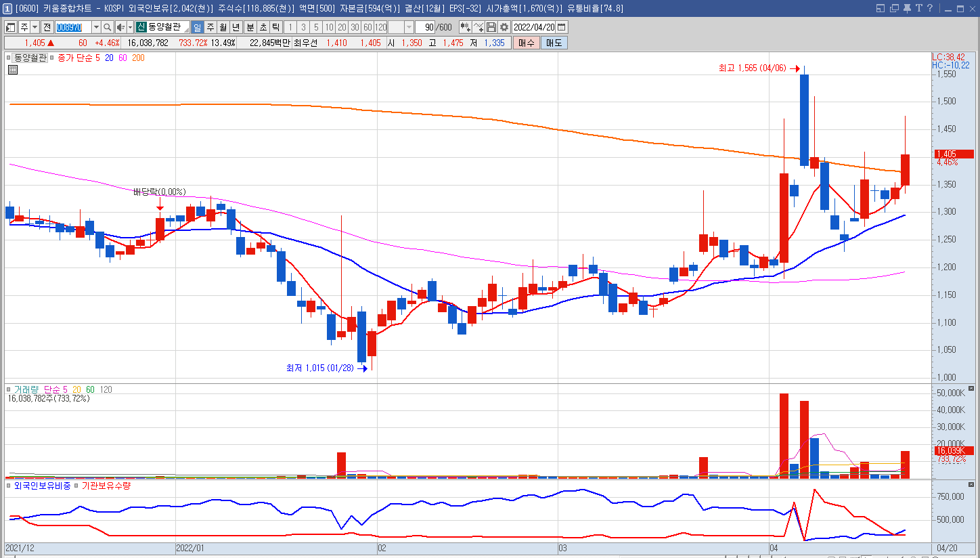Toggle the left side panel icon
Image resolution: width=980 pixels, height=558 pixels.
(x=11, y=27)
